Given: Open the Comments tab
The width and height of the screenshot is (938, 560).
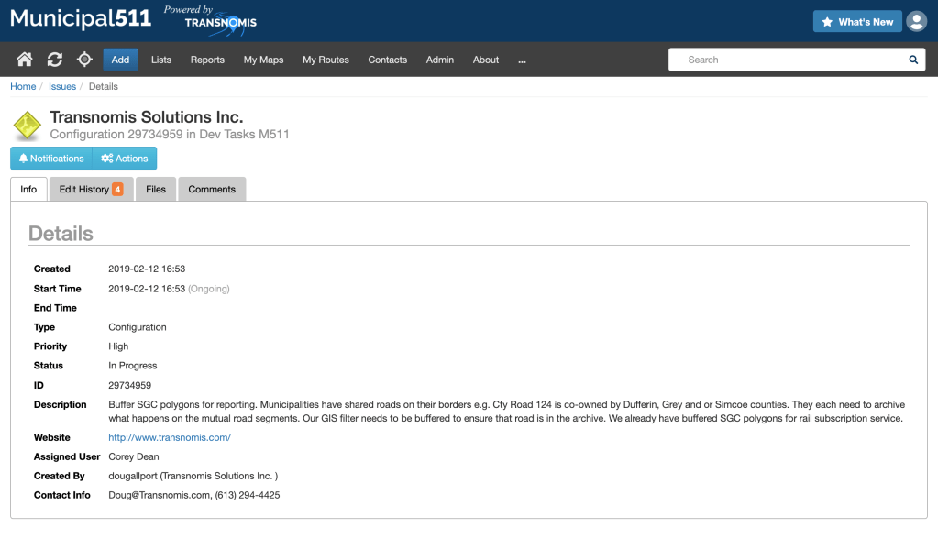Looking at the screenshot, I should 212,189.
